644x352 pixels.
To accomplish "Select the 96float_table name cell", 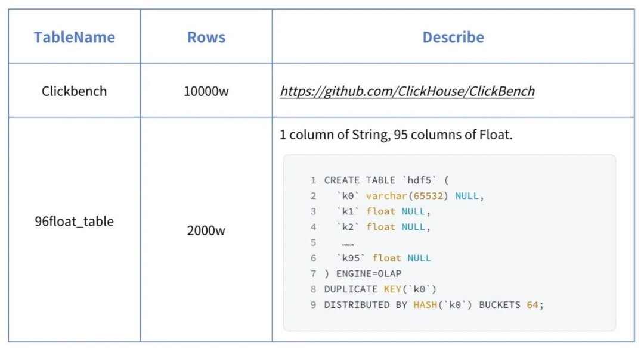I will tap(74, 222).
